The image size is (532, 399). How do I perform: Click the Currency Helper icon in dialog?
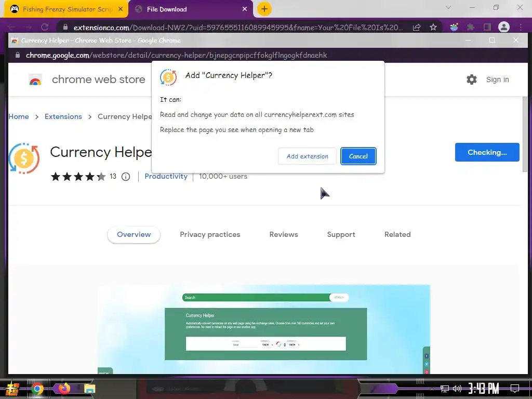[168, 77]
